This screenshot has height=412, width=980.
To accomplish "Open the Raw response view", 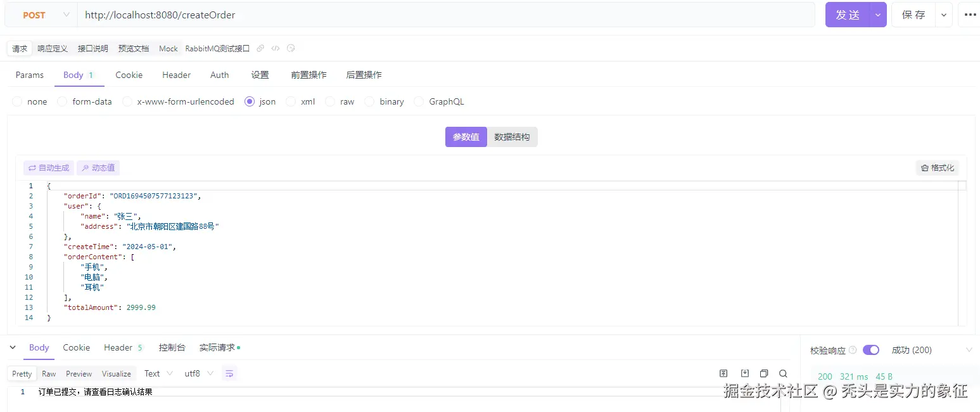I will pyautogui.click(x=49, y=373).
